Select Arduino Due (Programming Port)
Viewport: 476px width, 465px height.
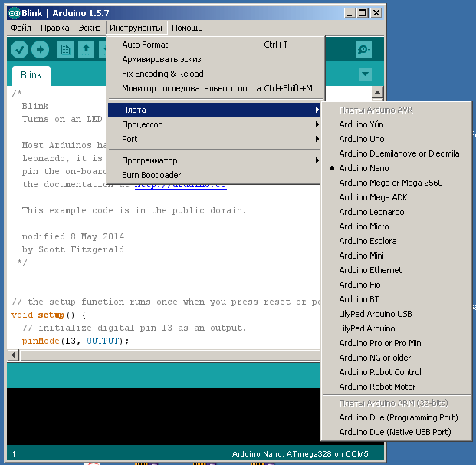tap(396, 417)
